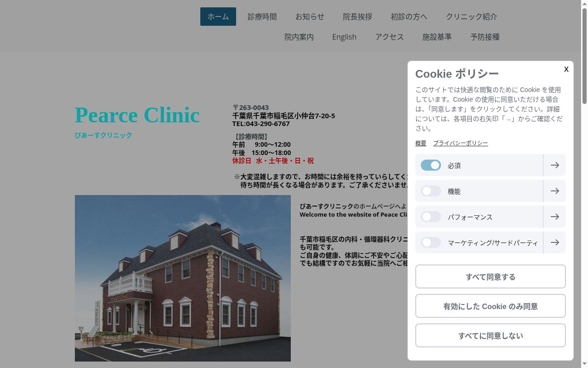Open the 概要 link
The width and height of the screenshot is (588, 368).
421,143
